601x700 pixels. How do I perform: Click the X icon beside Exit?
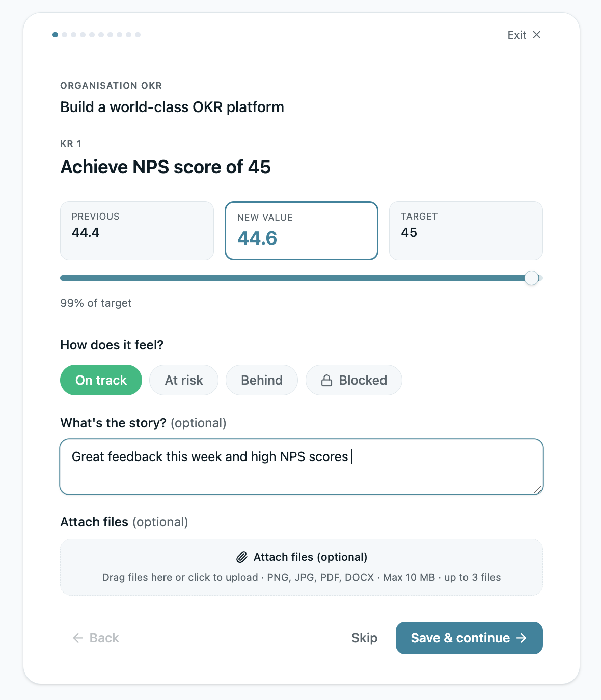pos(536,35)
